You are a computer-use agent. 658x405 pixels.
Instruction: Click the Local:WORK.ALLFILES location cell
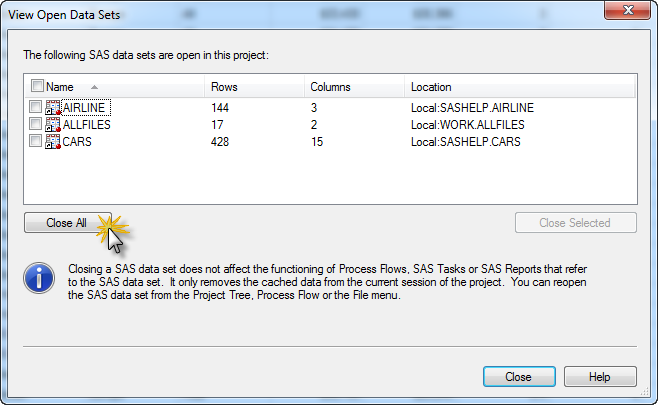(467, 125)
